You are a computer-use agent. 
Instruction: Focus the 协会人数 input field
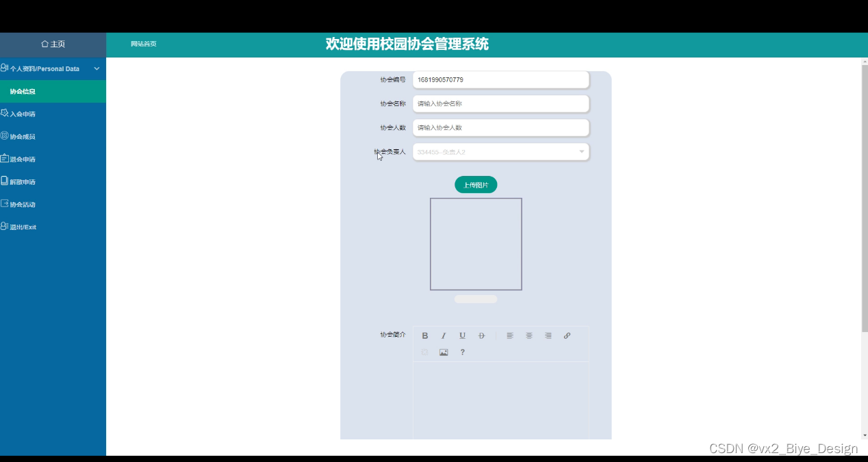[x=500, y=128]
